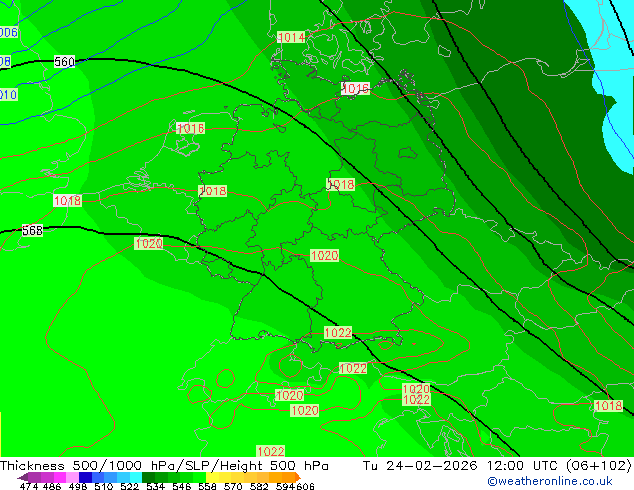This screenshot has height=490, width=634.
Task: Click the forecast run label '(06+102)'
Action: (598, 465)
